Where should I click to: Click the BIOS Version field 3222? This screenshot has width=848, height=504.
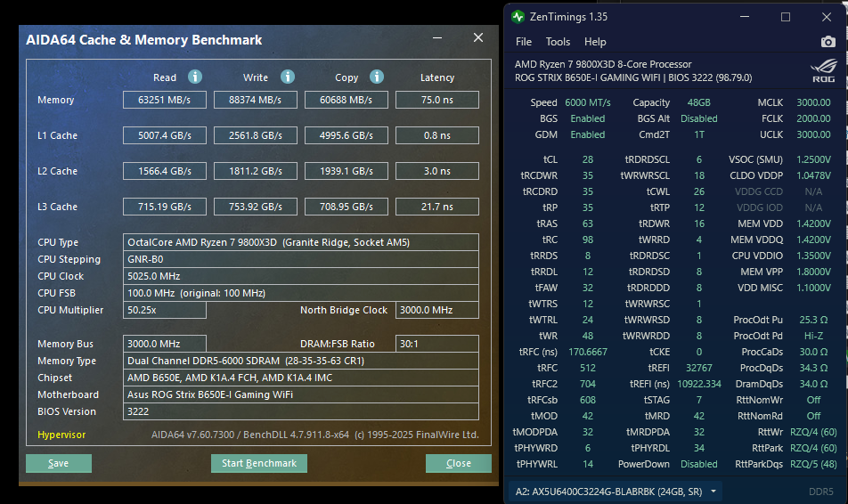tap(301, 411)
